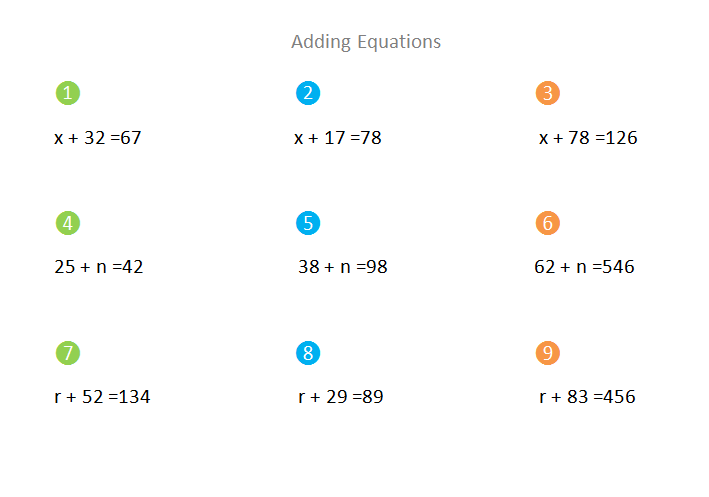Click the green number 4 circle
709x497 pixels.
coord(67,223)
